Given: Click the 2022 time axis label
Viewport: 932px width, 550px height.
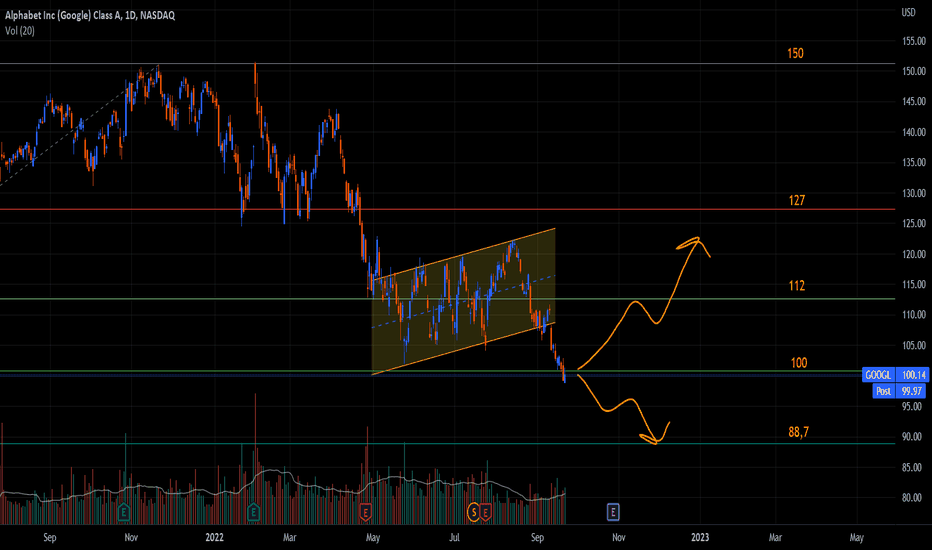Looking at the screenshot, I should (214, 538).
